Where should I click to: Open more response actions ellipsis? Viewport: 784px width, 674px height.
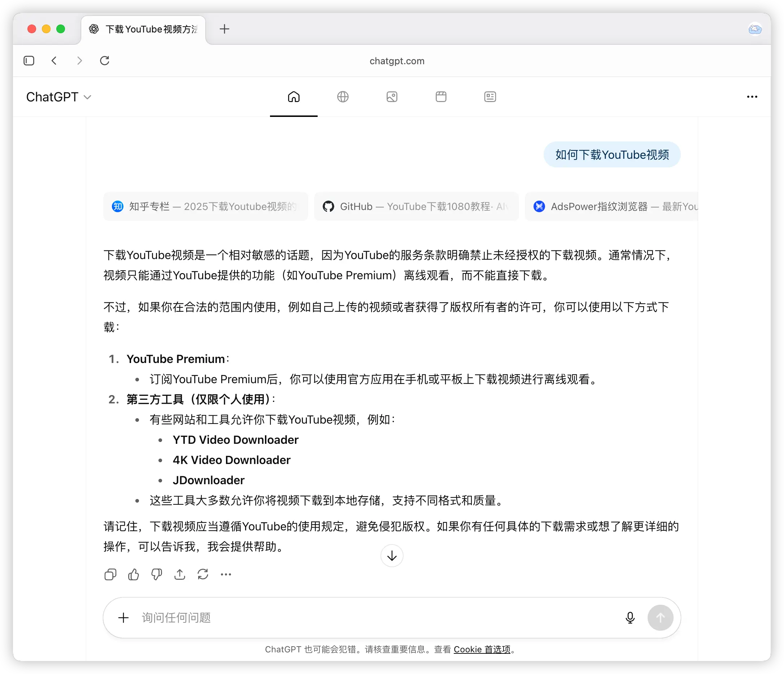point(226,574)
